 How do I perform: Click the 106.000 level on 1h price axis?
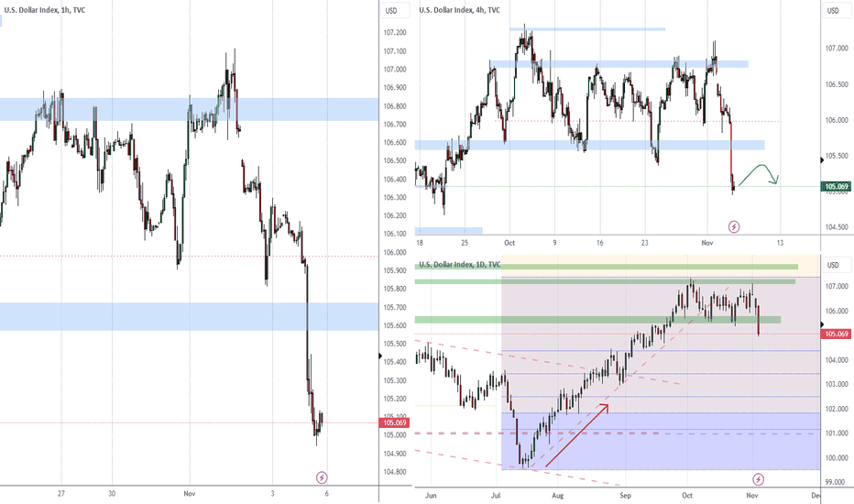pyautogui.click(x=395, y=252)
